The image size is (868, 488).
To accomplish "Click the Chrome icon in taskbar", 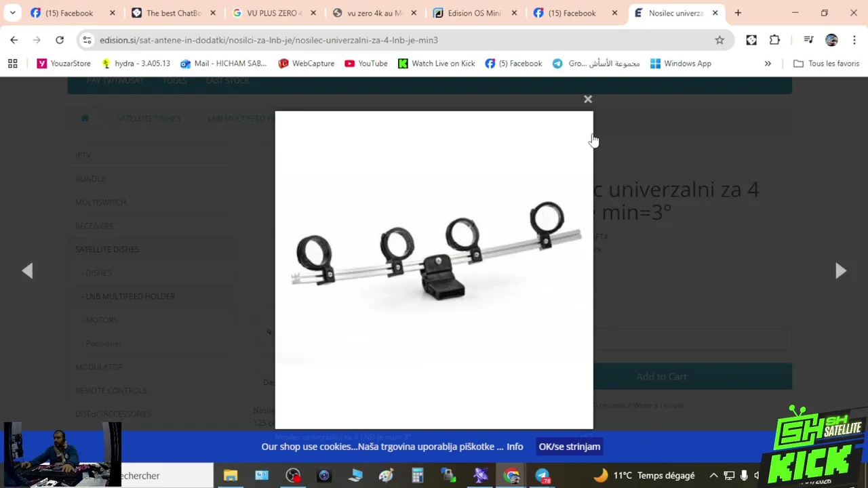I will click(x=511, y=476).
